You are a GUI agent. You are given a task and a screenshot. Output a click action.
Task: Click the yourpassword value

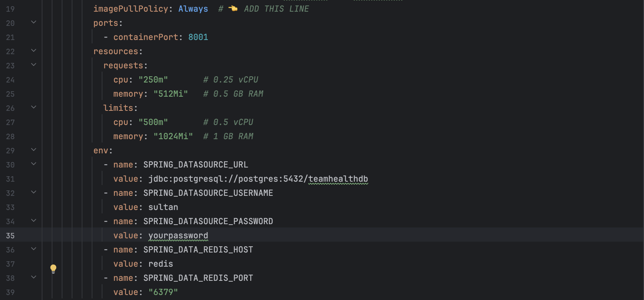tap(178, 236)
